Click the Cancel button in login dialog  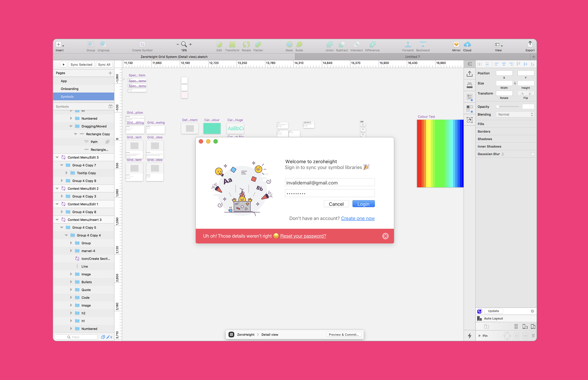tap(336, 204)
